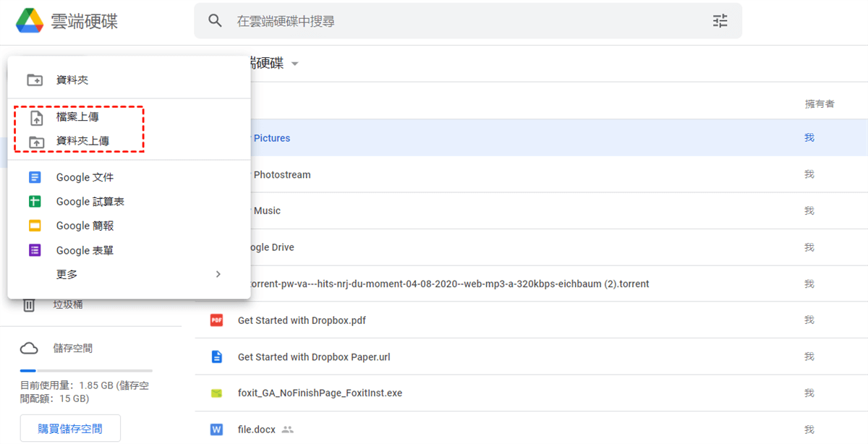The width and height of the screenshot is (868, 444).
Task: Open search options filter icon
Action: click(x=720, y=21)
